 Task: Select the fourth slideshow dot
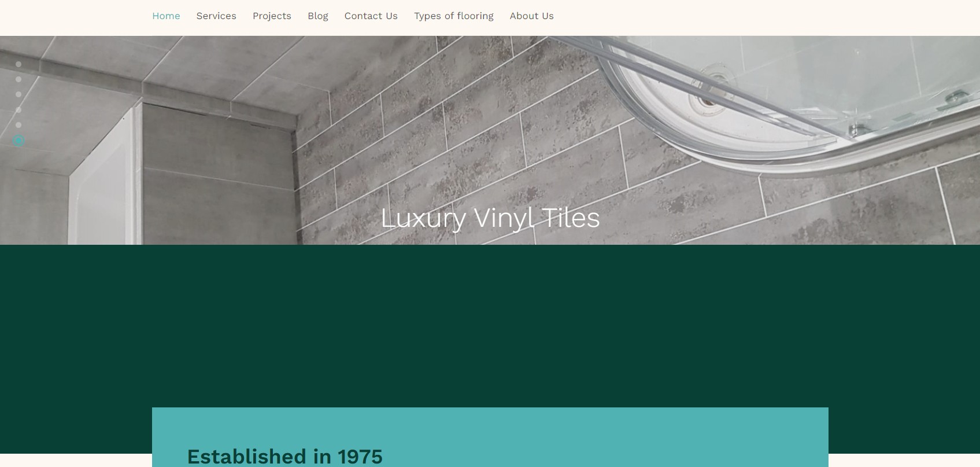point(19,110)
